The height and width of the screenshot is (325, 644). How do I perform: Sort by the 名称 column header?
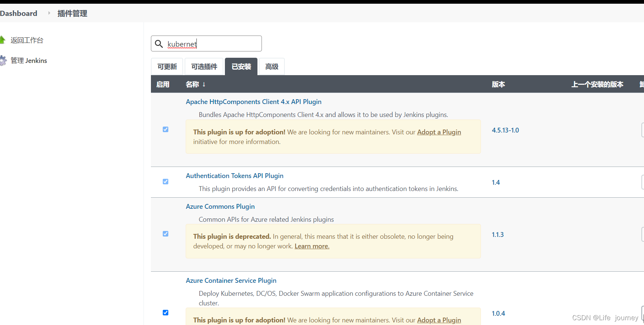[x=196, y=84]
